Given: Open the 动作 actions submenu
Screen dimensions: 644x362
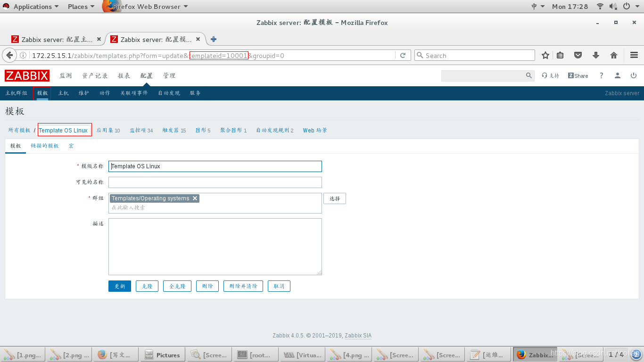Looking at the screenshot, I should click(x=105, y=93).
